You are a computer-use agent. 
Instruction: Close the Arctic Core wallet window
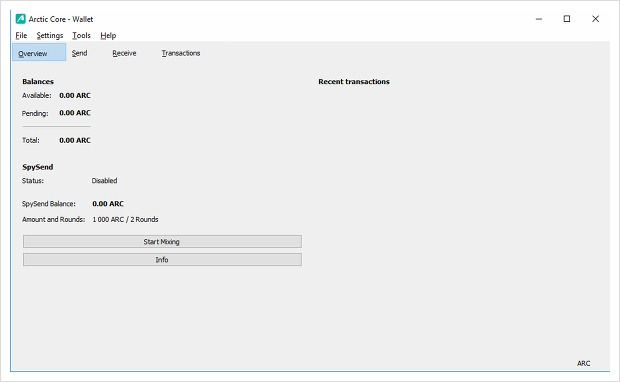[x=595, y=19]
